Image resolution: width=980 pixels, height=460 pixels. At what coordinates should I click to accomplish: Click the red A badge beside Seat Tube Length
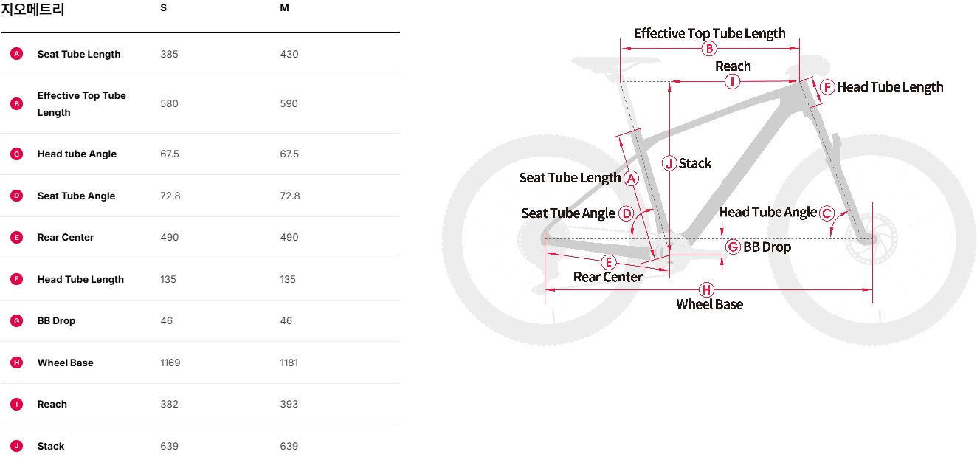pyautogui.click(x=17, y=54)
